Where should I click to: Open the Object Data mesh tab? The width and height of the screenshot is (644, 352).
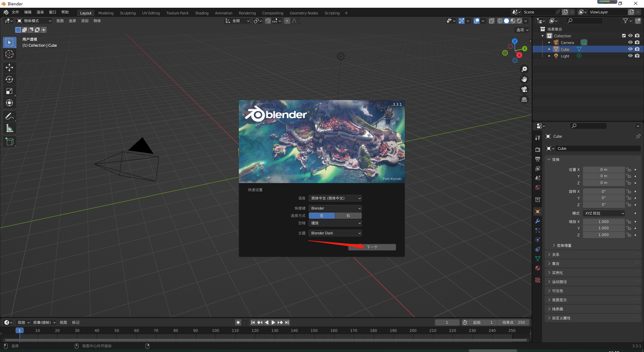pos(538,259)
